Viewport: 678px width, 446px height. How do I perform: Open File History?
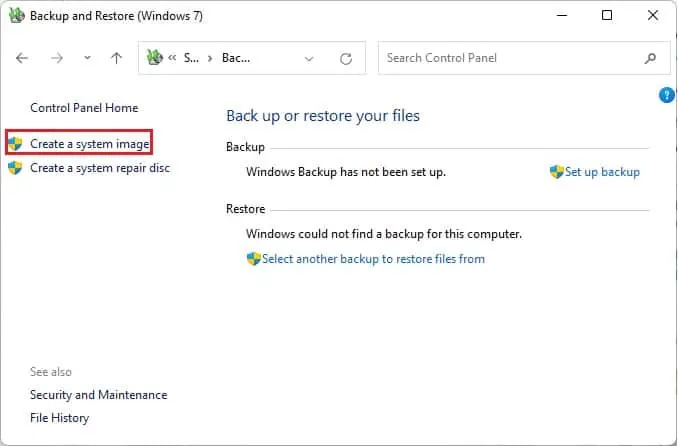[59, 418]
